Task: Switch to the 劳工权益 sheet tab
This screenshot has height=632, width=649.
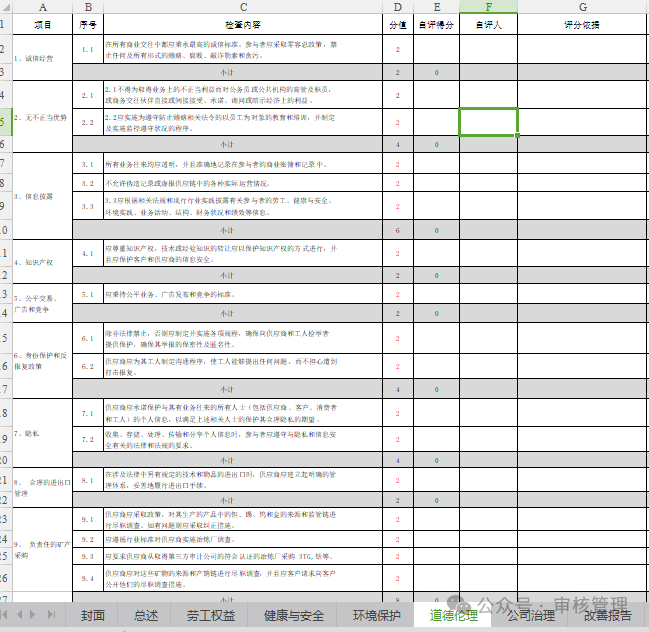Action: coord(210,615)
